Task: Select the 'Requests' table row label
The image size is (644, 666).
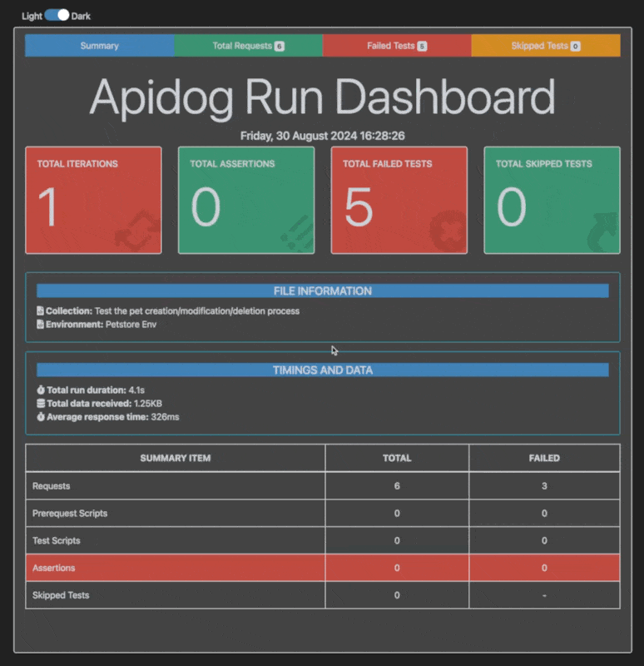Action: click(x=52, y=486)
